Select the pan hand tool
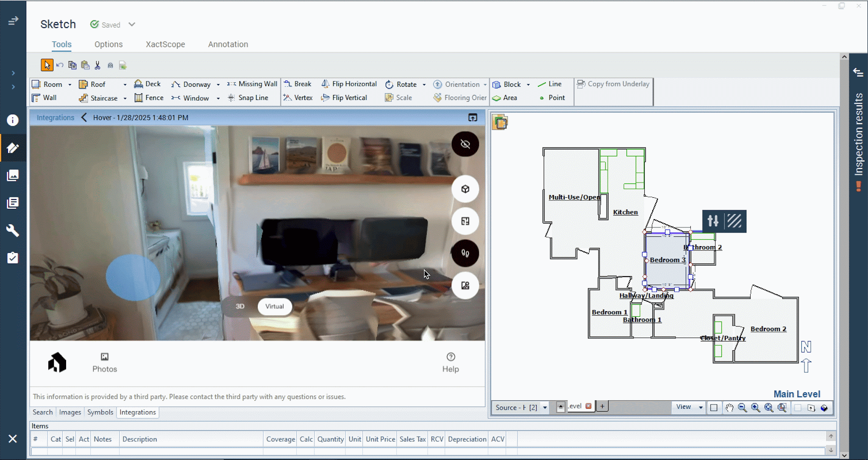The width and height of the screenshot is (868, 460). 729,407
